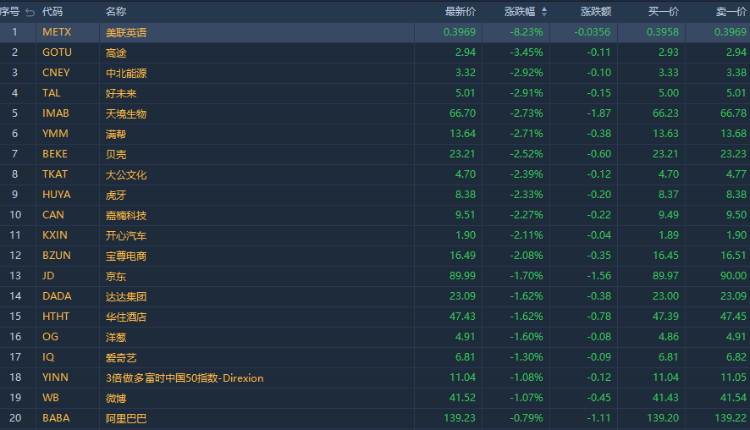
Task: Click DADA bid price 23.00
Action: coord(666,296)
